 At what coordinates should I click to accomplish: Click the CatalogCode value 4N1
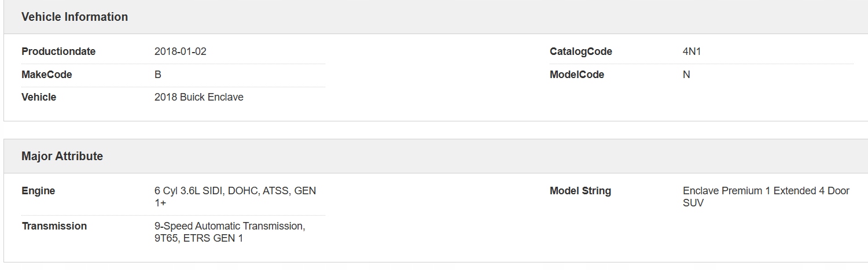pos(692,51)
